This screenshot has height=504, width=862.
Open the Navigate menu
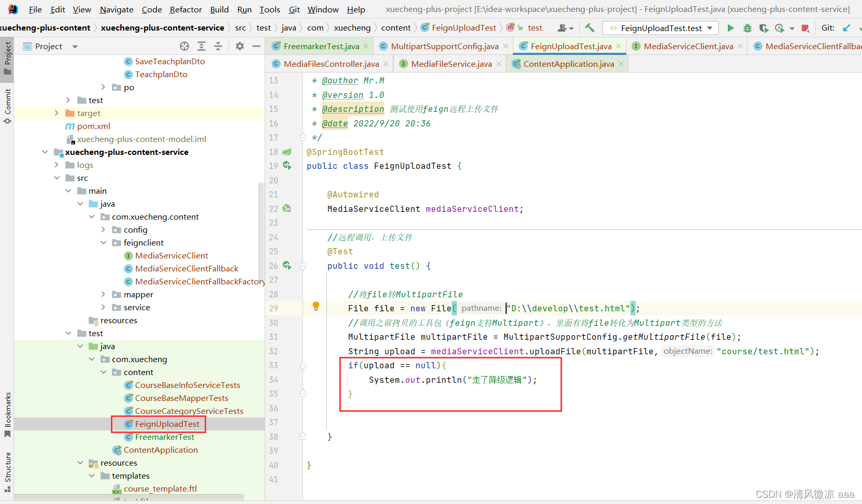click(117, 9)
